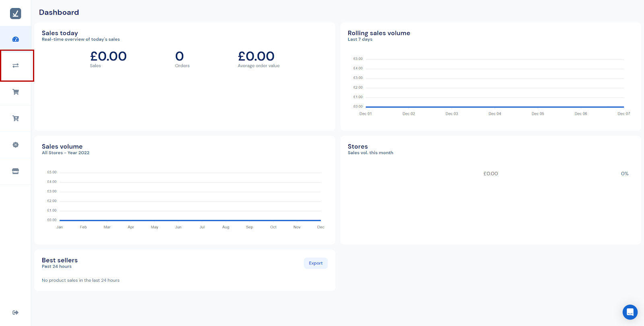Viewport: 644px width, 326px height.
Task: Click the cart with plus icon
Action: [16, 118]
